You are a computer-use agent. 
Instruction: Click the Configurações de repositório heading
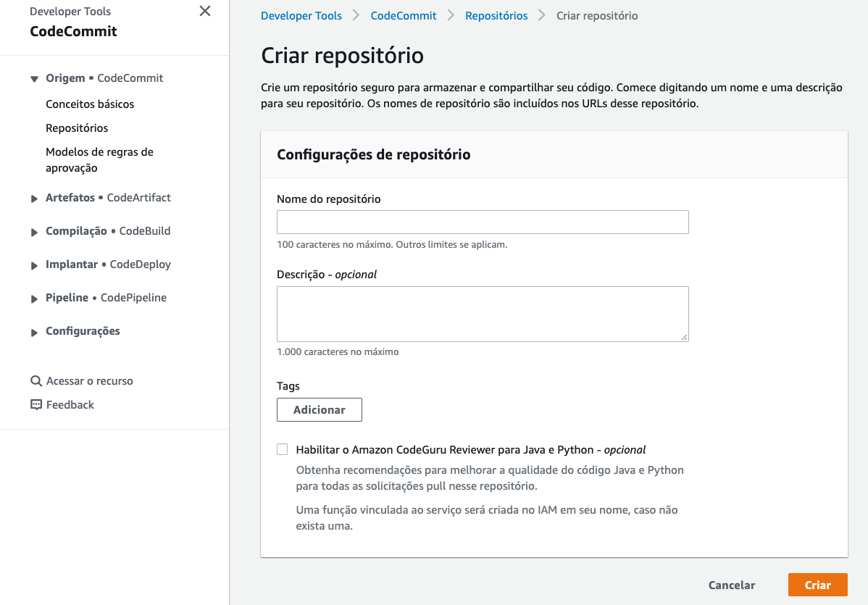click(x=374, y=154)
